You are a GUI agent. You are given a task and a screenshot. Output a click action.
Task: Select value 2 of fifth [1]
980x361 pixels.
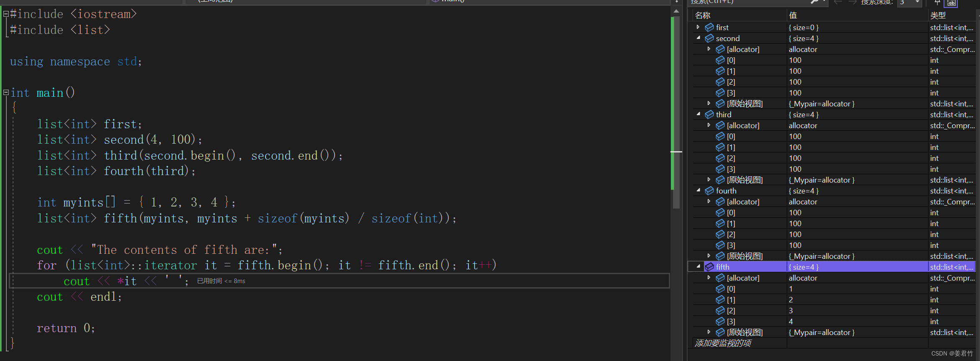coord(791,299)
